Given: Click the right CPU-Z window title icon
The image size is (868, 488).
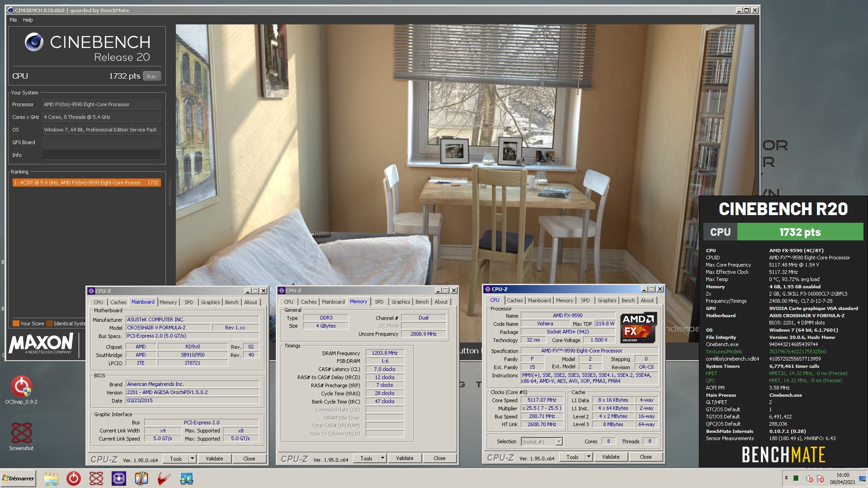Looking at the screenshot, I should (488, 289).
